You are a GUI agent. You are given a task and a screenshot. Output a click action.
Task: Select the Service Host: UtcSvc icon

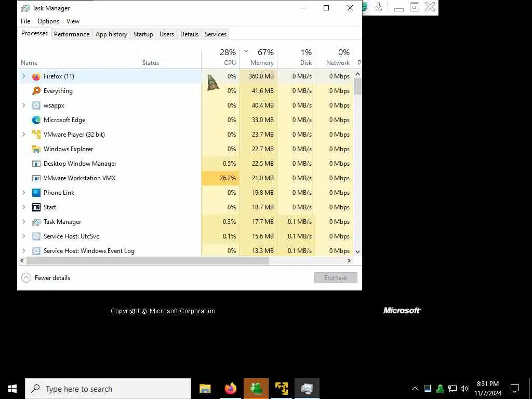point(36,236)
